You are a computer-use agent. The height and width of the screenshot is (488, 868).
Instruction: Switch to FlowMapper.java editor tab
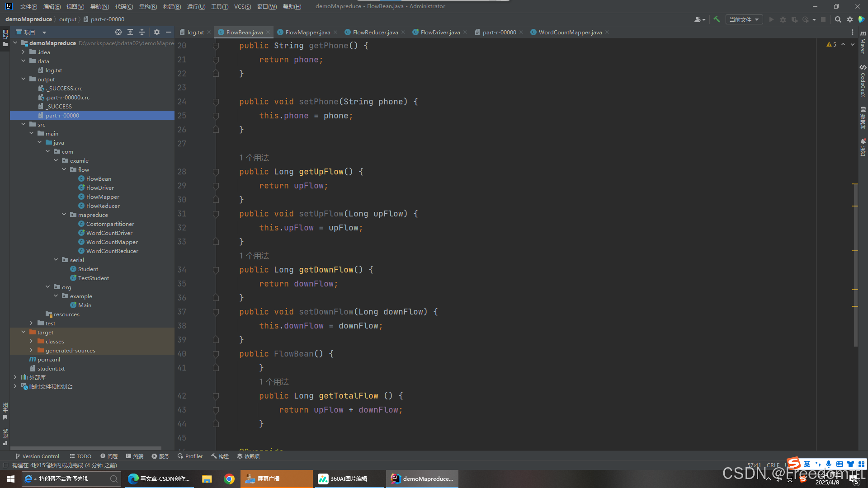pos(307,32)
